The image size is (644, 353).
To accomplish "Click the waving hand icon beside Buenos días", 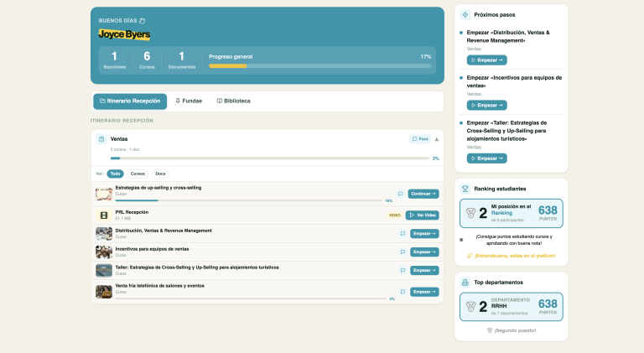I will point(142,20).
